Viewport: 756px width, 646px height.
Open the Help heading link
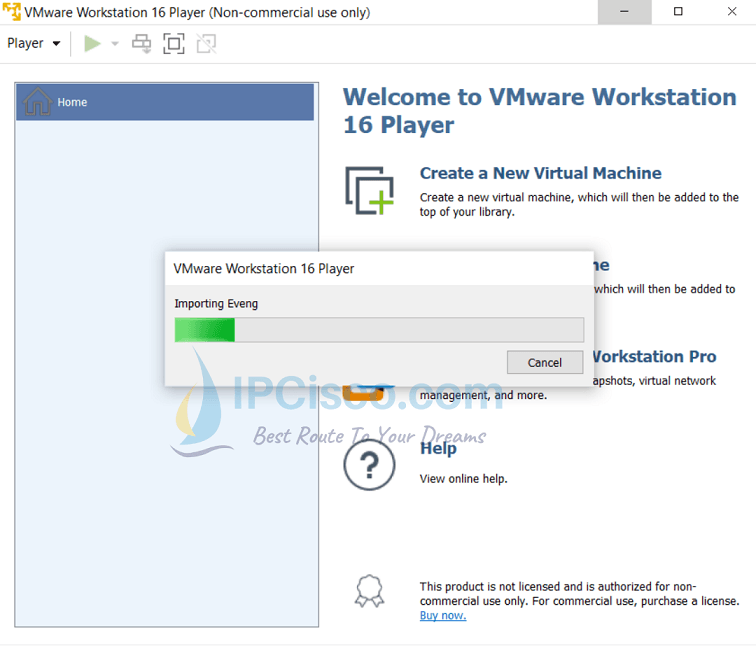438,448
